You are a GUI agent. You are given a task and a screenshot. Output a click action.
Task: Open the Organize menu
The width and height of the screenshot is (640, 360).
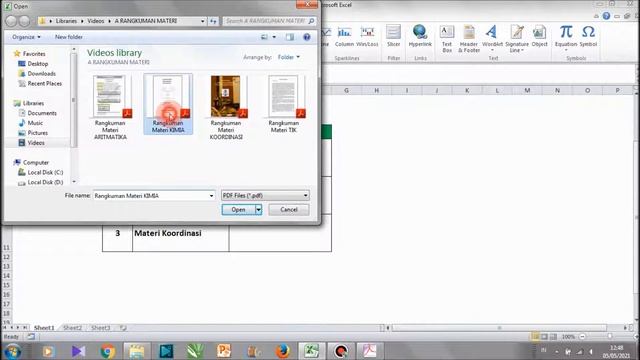tap(26, 37)
